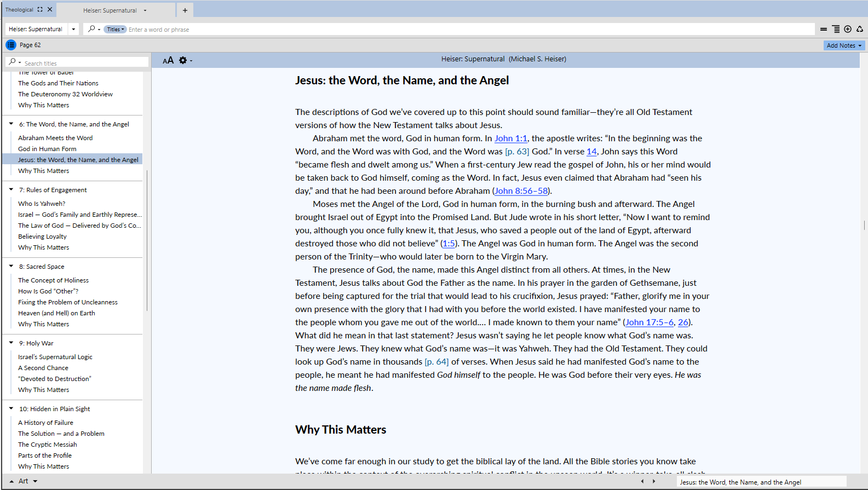Viewport: 868px width, 490px height.
Task: Select 'The Cryptic Messiah' in contents
Action: (x=48, y=445)
